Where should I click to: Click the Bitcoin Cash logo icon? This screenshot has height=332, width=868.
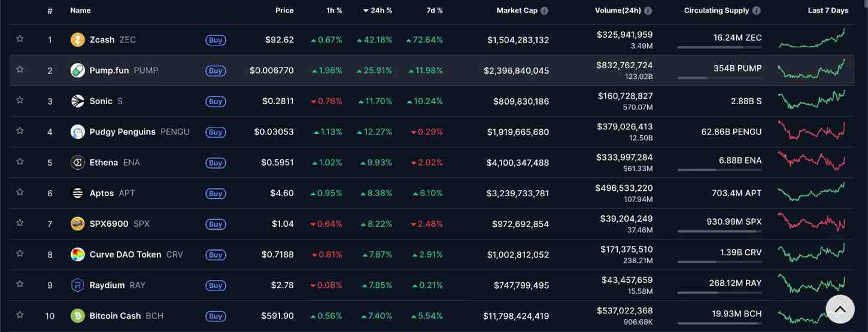pos(78,316)
